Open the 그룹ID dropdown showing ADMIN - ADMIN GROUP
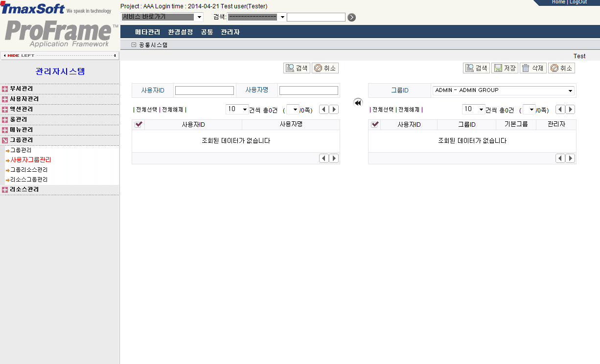The image size is (600, 364). 503,90
